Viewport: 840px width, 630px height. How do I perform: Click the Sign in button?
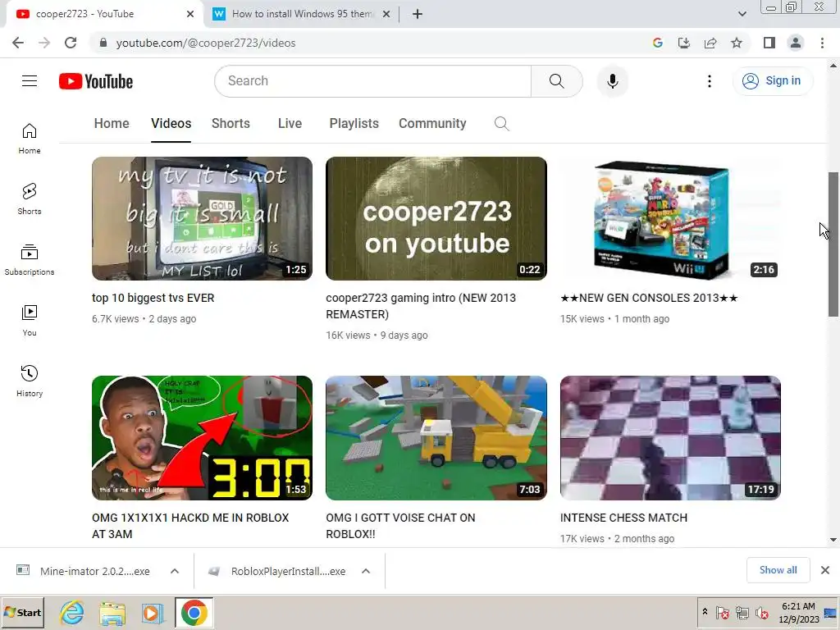[773, 81]
